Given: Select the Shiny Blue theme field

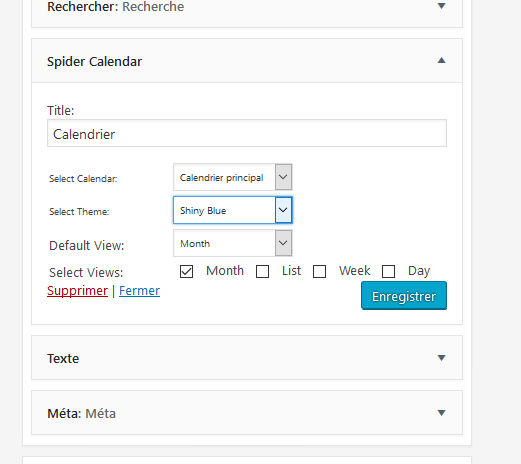Looking at the screenshot, I should (224, 210).
